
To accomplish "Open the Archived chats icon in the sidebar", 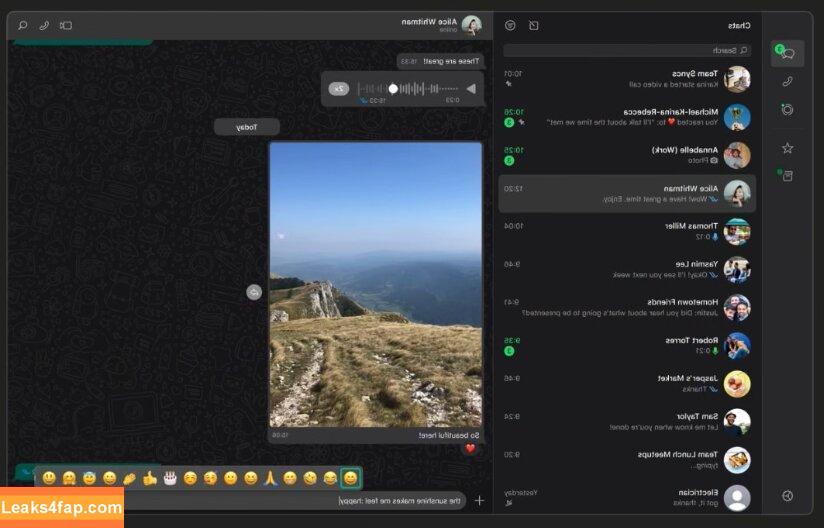I will click(787, 175).
